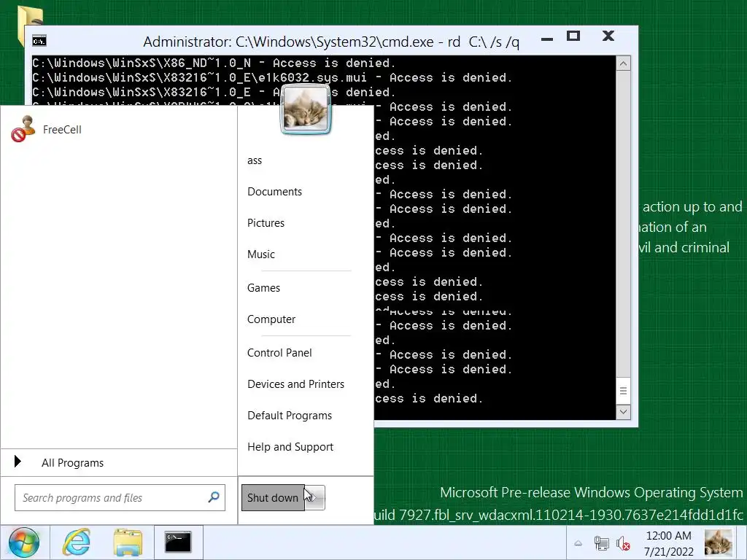Click the cat thumbnail in the tray corner
The height and width of the screenshot is (560, 747).
point(719,542)
